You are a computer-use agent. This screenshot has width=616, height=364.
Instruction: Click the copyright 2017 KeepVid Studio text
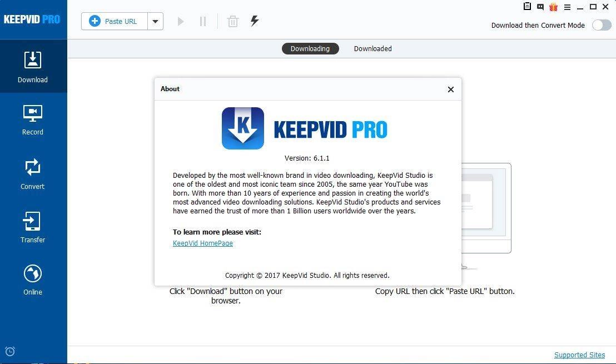[307, 275]
